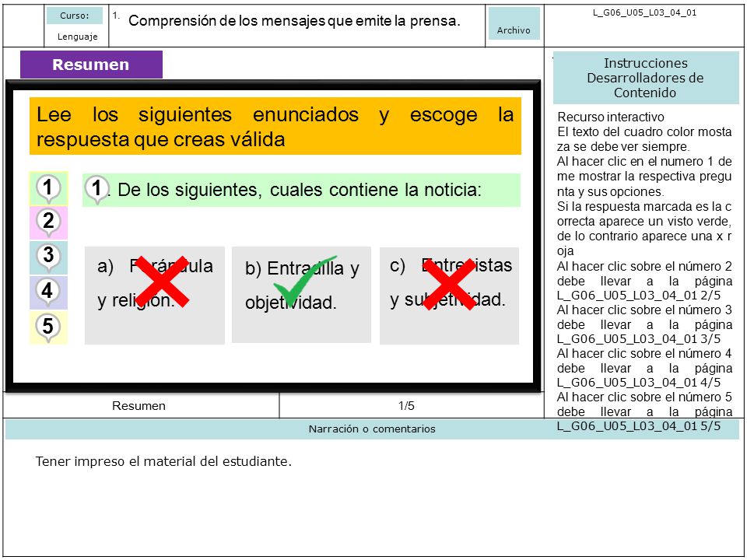The image size is (747, 560).
Task: Click the page reference L_G06_U05_L03_04_01 3/5
Action: [x=639, y=339]
